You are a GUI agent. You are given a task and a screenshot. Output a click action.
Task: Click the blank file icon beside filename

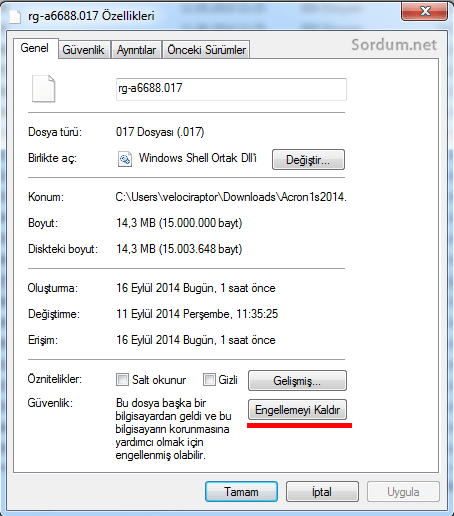click(43, 89)
